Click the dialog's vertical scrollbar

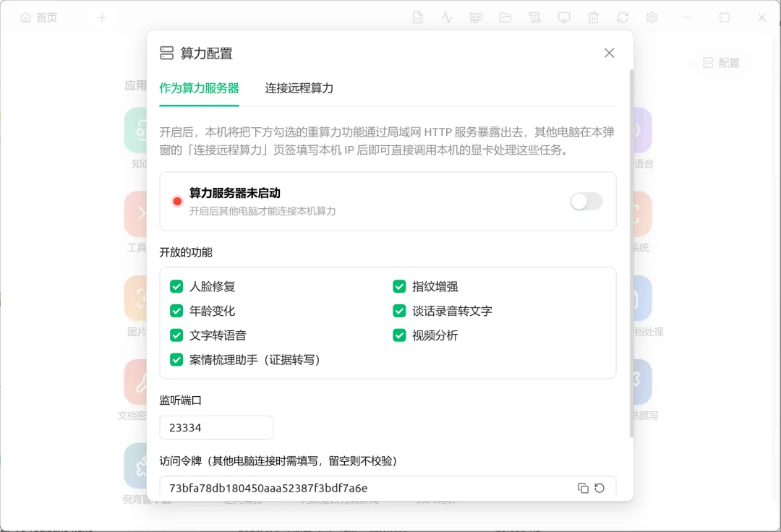point(631,254)
